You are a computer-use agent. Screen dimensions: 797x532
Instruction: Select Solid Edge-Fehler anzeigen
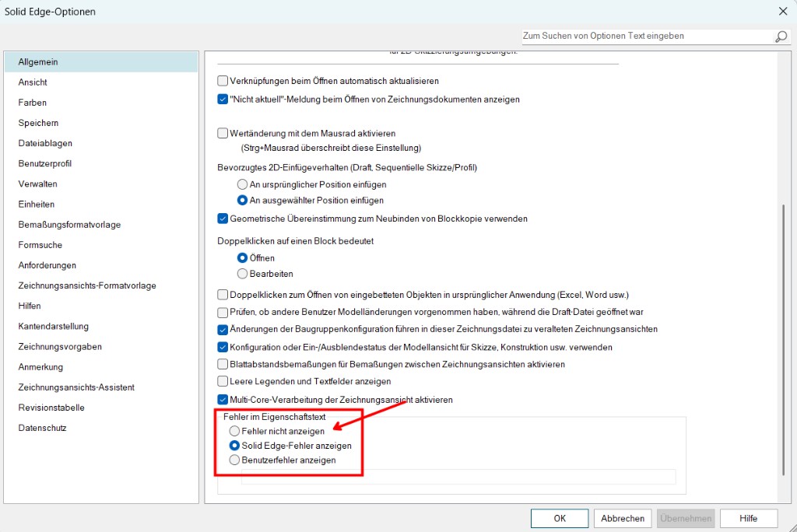click(234, 446)
